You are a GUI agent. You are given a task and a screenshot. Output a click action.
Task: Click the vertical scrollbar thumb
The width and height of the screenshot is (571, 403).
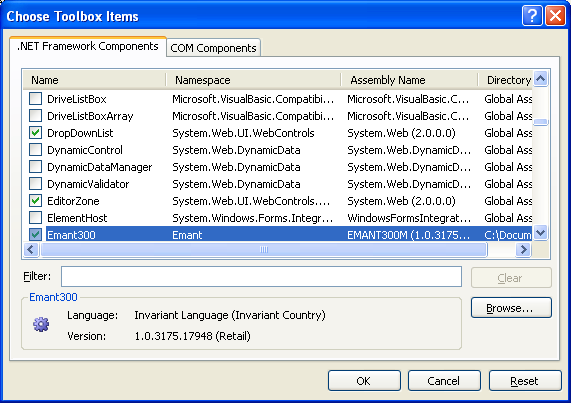click(541, 122)
